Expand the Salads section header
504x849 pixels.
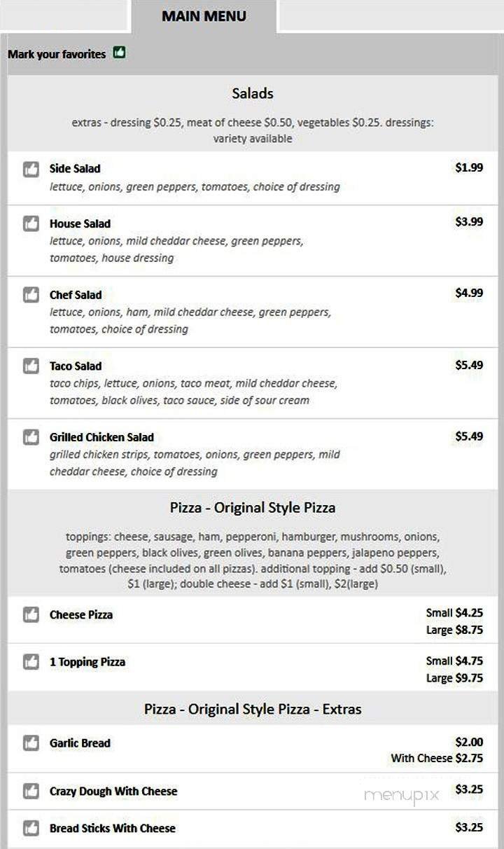252,93
